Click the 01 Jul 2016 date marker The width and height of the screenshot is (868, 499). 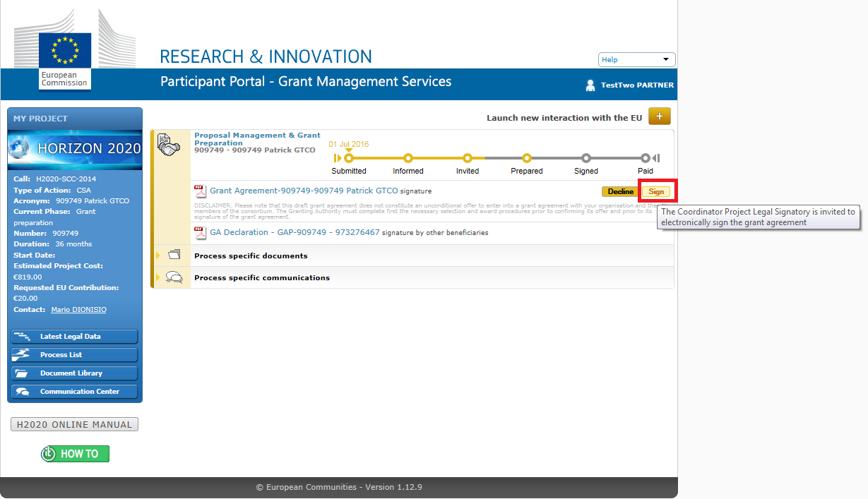pyautogui.click(x=349, y=144)
